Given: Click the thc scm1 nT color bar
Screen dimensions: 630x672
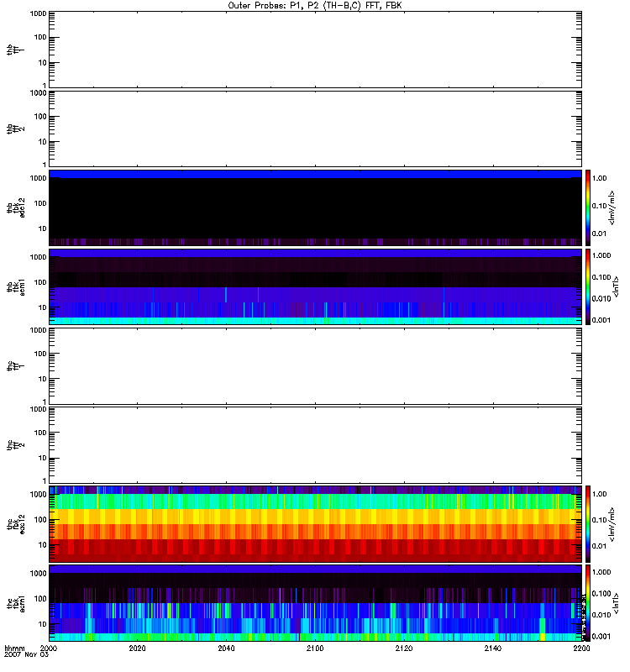Looking at the screenshot, I should [588, 603].
